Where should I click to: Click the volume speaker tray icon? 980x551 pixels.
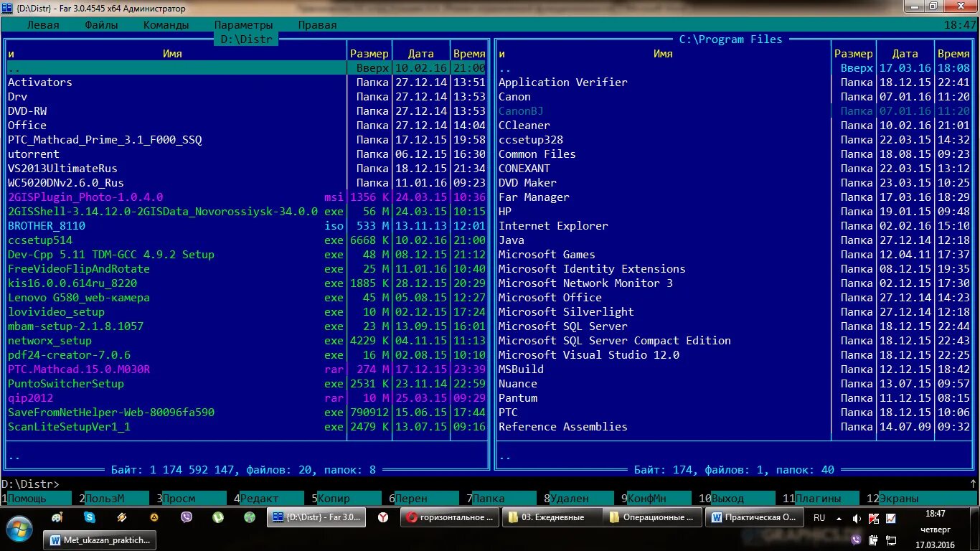click(x=857, y=518)
